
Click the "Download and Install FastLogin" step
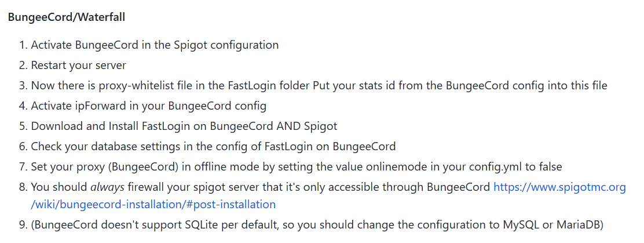(184, 126)
